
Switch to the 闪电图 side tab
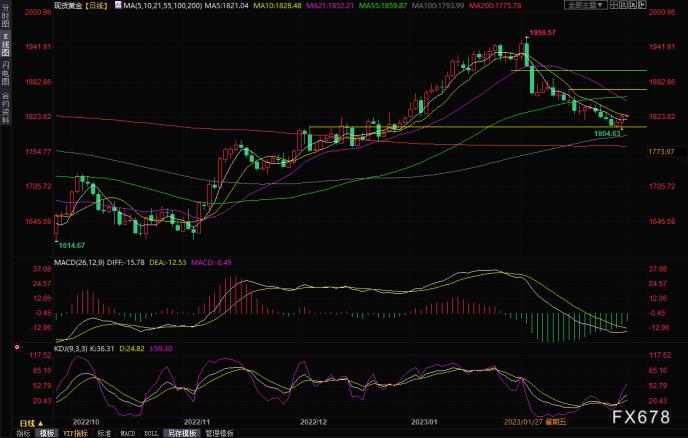coord(5,73)
